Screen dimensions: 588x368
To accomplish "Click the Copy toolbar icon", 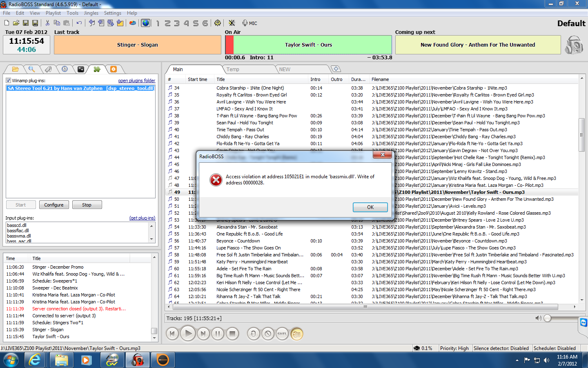I will pos(57,23).
